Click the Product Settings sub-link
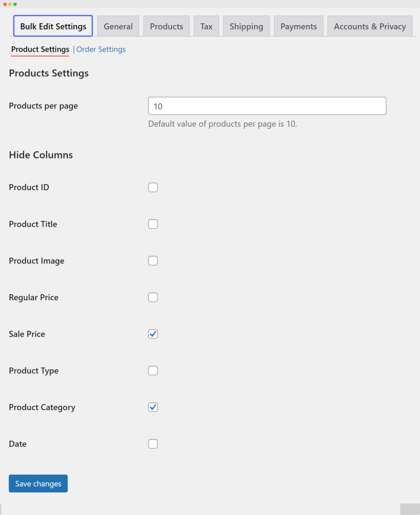This screenshot has width=420, height=515. (x=40, y=49)
